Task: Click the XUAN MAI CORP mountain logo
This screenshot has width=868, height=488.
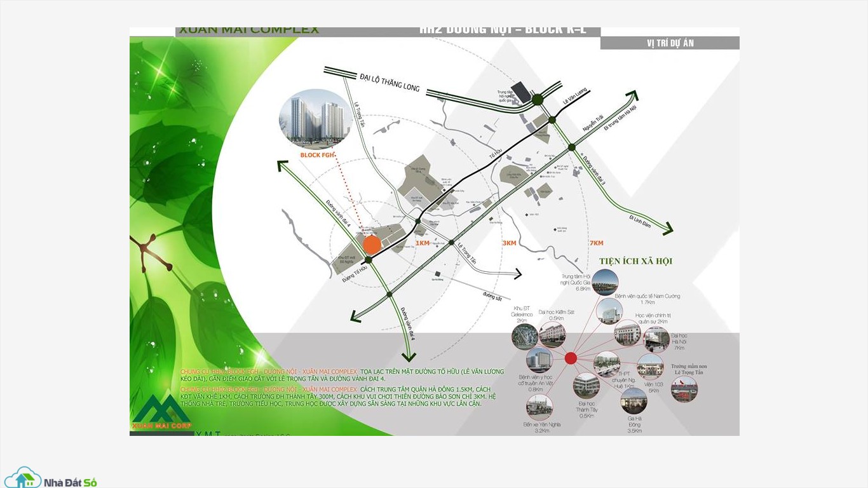Action: [x=161, y=411]
